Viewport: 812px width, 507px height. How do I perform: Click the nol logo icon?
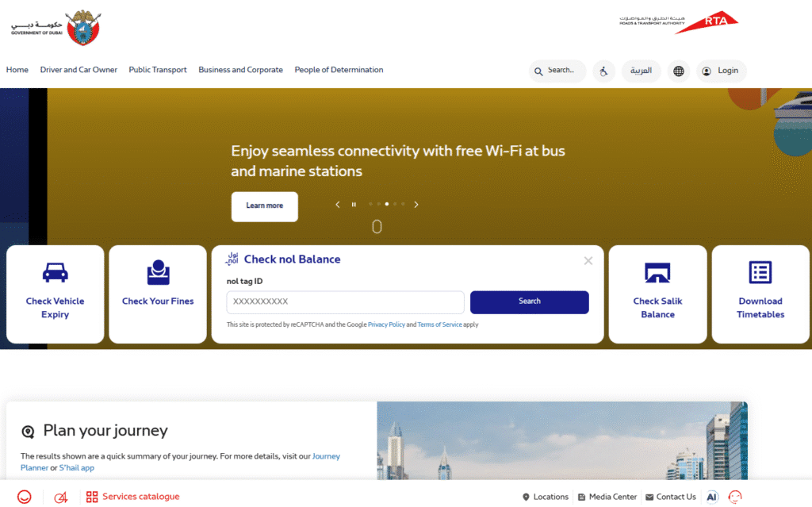click(x=232, y=259)
